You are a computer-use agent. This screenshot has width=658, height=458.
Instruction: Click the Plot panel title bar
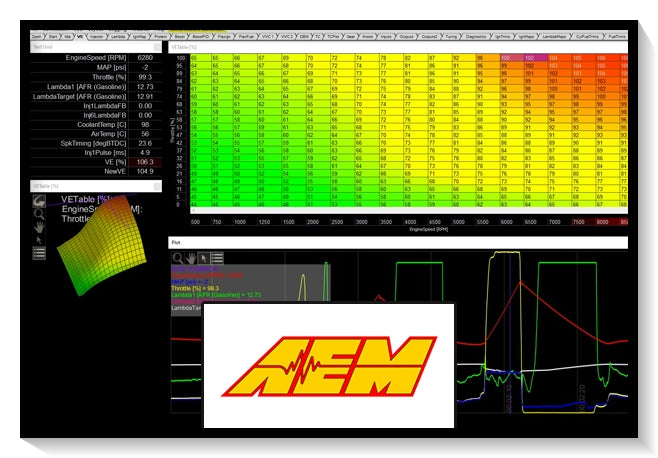pyautogui.click(x=398, y=243)
